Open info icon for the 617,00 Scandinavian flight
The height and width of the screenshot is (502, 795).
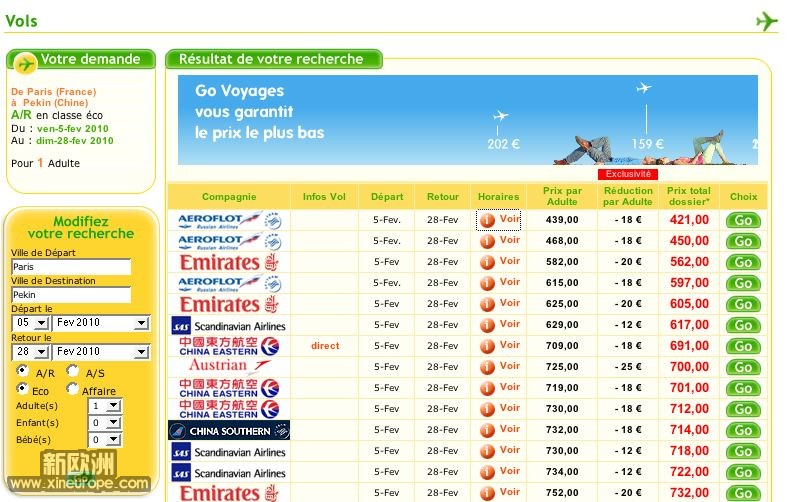click(487, 325)
